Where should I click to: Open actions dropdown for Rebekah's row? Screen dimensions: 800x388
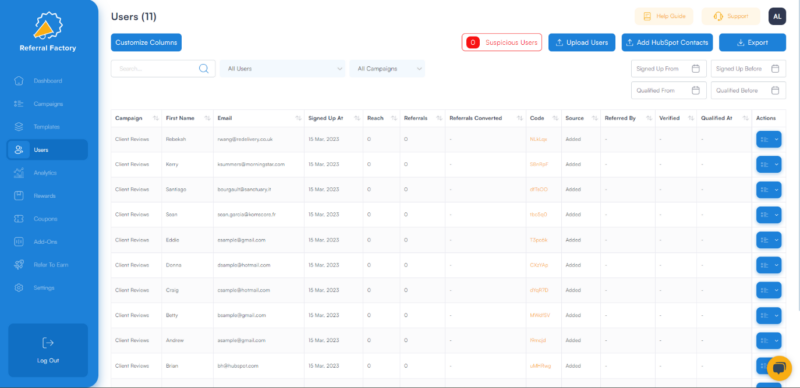click(768, 139)
